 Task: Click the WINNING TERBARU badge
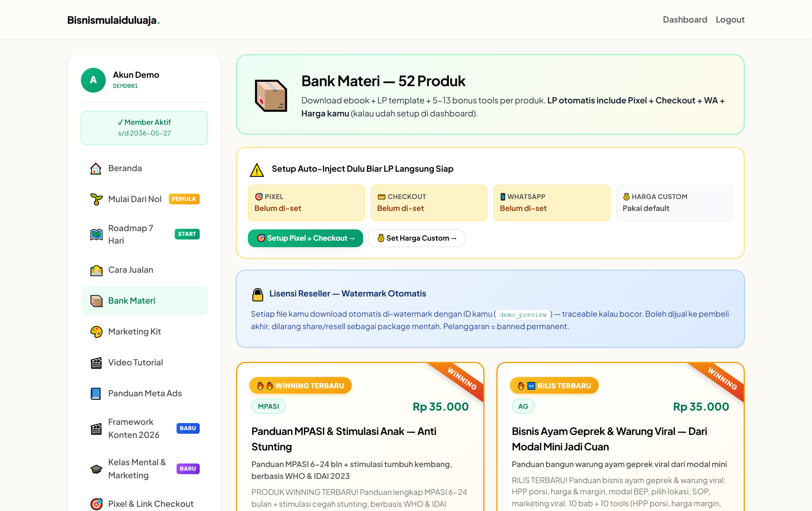coord(300,385)
